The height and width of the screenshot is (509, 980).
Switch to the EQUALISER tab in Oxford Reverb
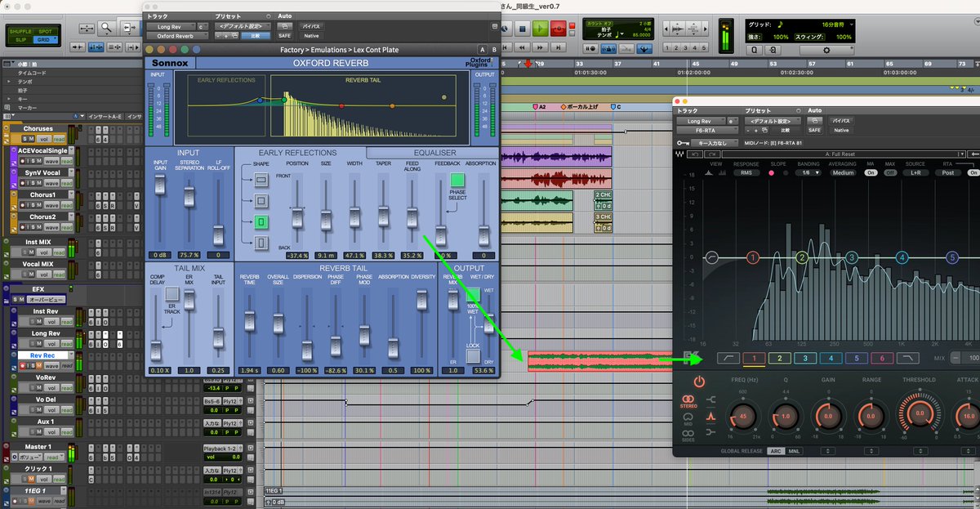(x=434, y=152)
